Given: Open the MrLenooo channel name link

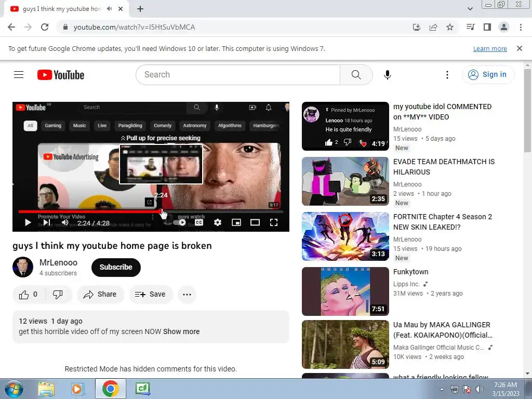Looking at the screenshot, I should 58,262.
